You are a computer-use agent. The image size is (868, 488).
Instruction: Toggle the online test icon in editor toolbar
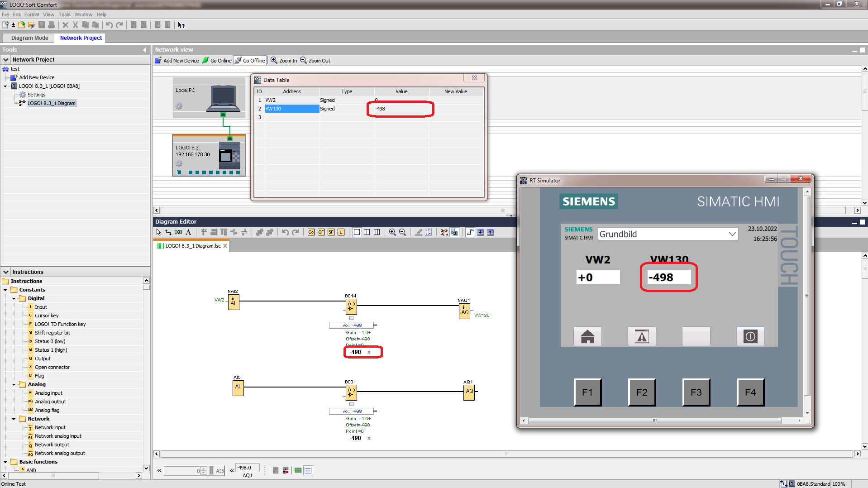(x=454, y=232)
